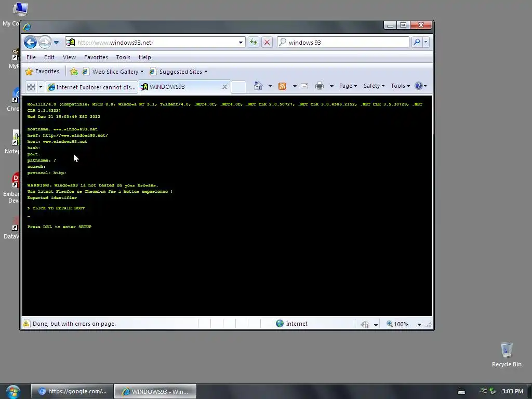Click the status bar warning icon
This screenshot has width=532, height=399.
(26, 324)
